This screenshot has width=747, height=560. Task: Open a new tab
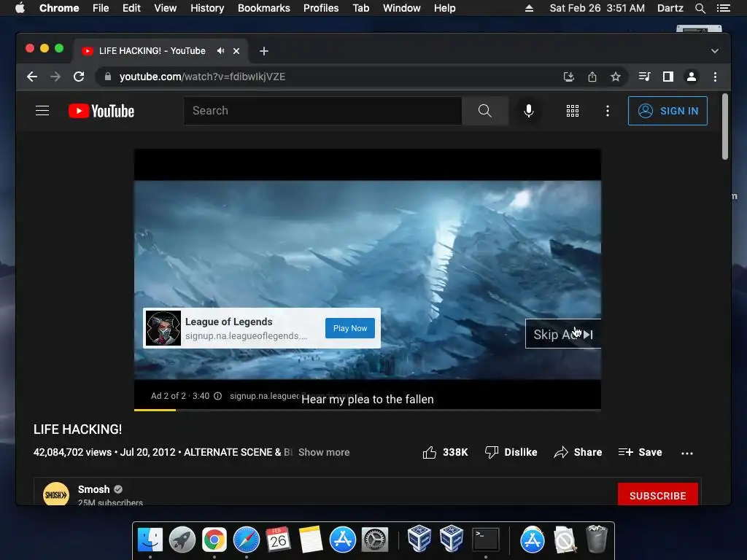click(264, 51)
